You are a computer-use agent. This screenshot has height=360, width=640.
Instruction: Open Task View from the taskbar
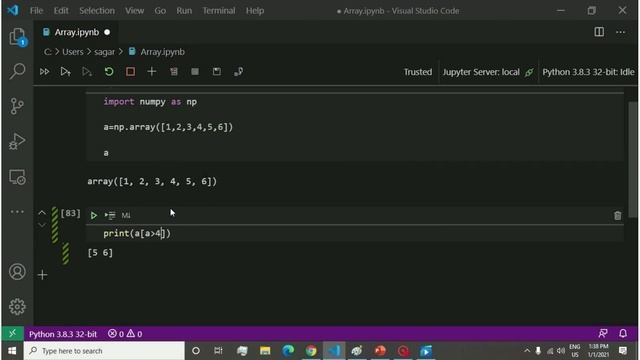click(x=218, y=351)
